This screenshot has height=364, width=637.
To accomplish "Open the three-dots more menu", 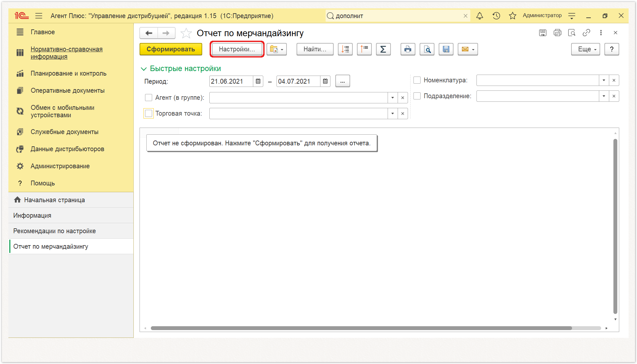I will [601, 33].
